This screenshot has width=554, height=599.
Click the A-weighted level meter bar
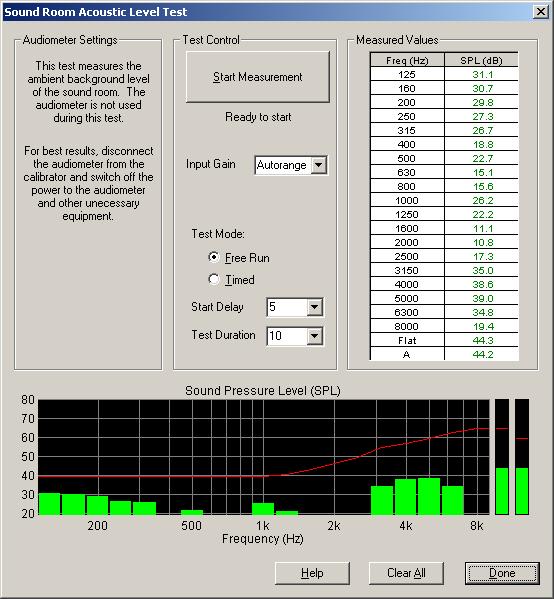[522, 491]
